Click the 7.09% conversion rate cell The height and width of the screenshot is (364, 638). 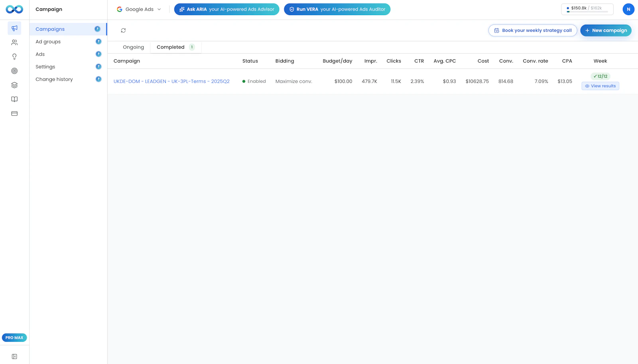(542, 81)
